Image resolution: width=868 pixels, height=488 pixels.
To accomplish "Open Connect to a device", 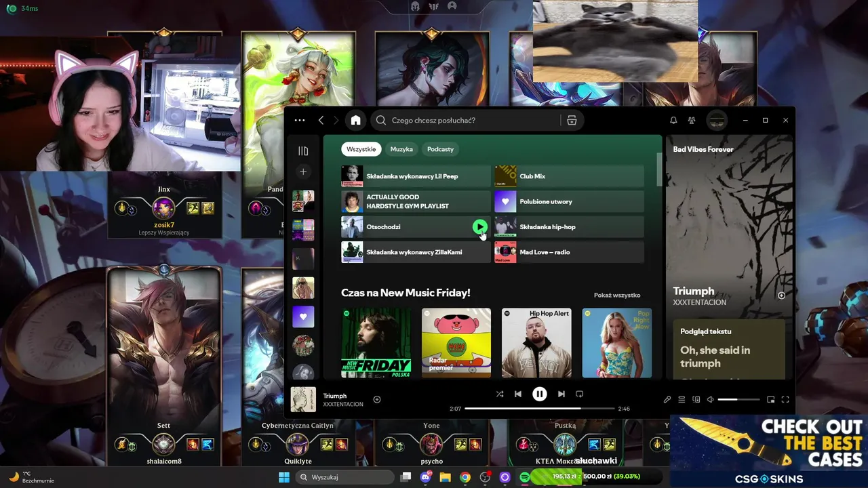I will (x=696, y=399).
